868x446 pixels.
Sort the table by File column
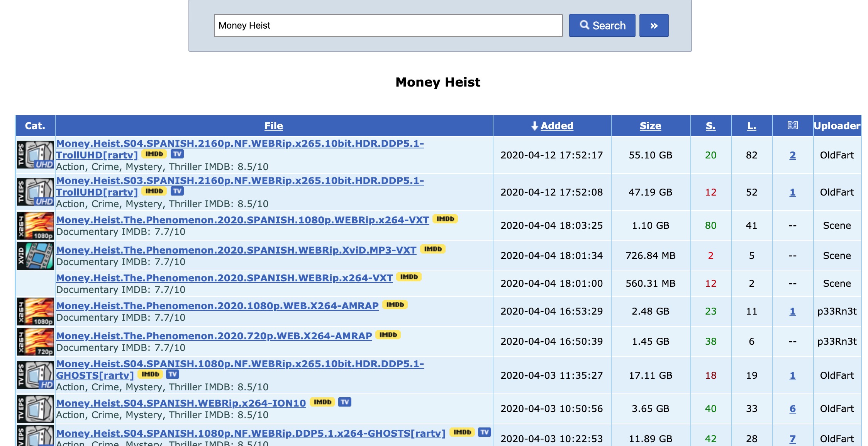[x=273, y=126]
